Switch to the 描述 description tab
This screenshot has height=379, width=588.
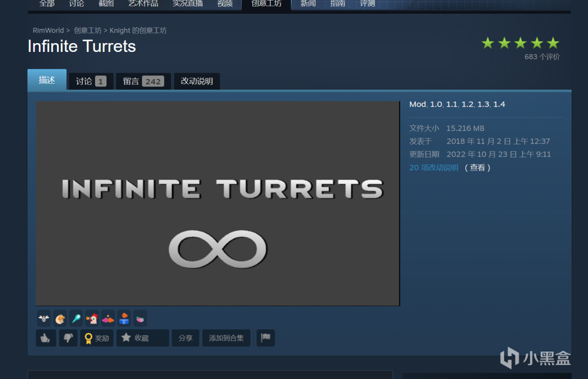[x=47, y=80]
